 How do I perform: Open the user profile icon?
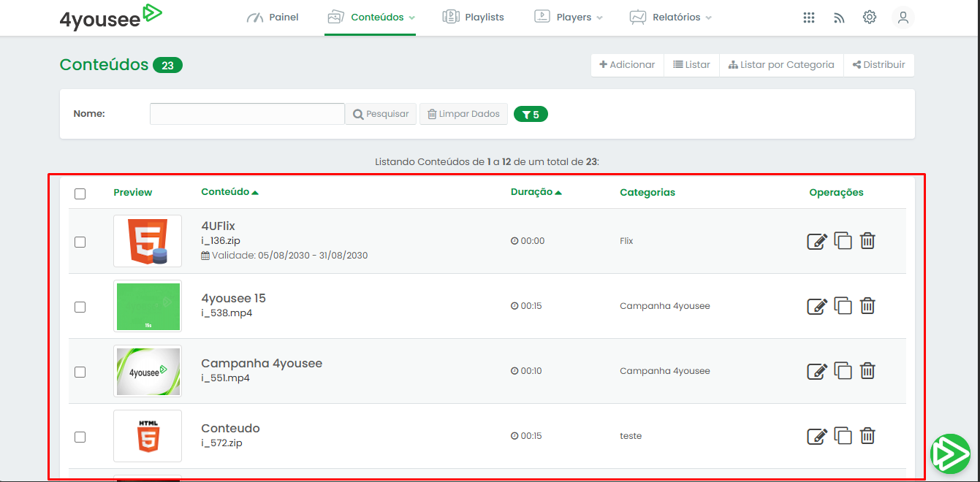pos(903,18)
